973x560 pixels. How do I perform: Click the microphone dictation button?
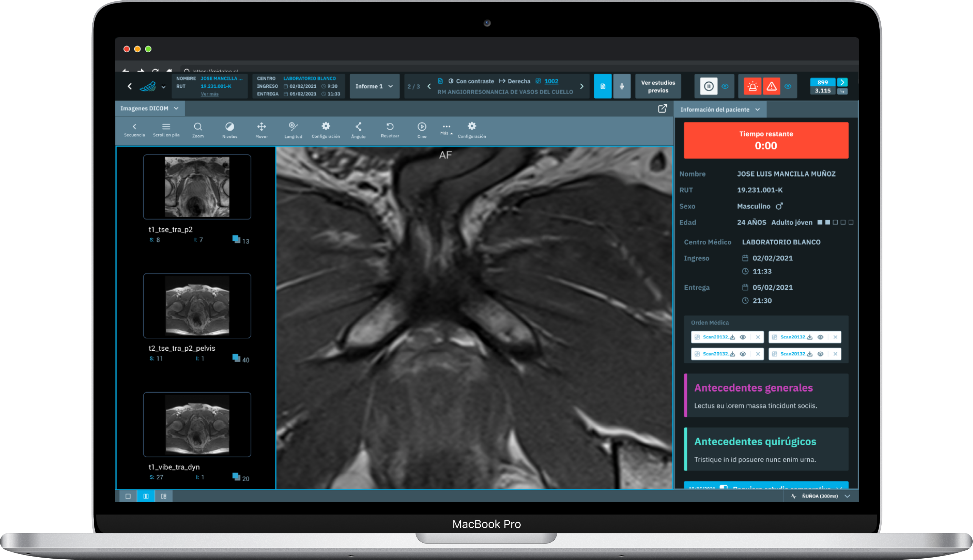coord(622,86)
